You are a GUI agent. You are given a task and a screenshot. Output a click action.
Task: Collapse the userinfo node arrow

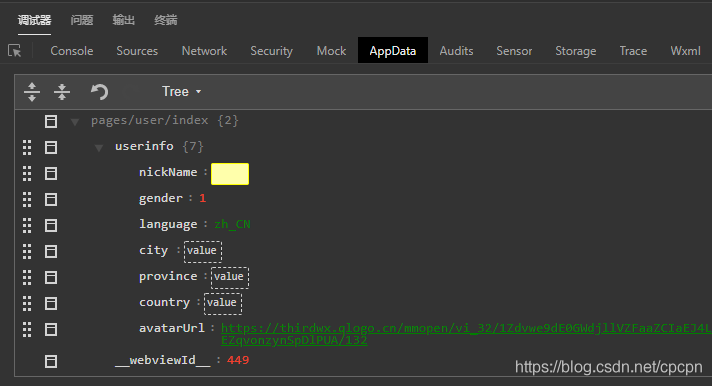click(x=99, y=148)
